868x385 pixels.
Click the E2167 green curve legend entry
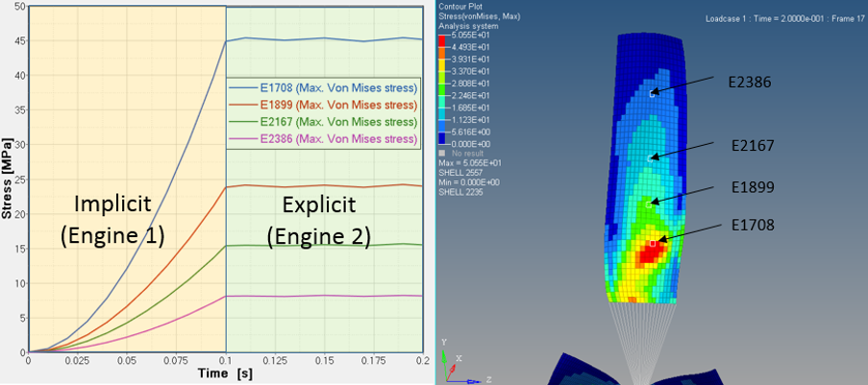(323, 123)
